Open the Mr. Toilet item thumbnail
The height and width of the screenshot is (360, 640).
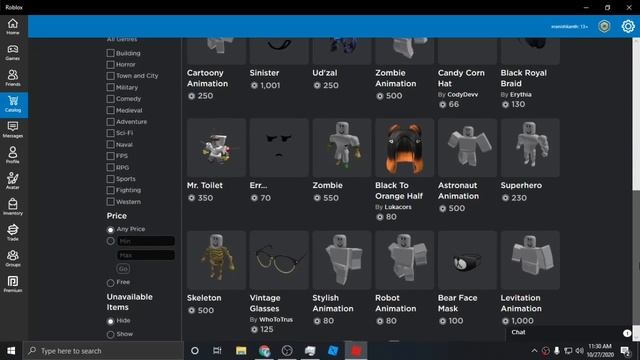tap(216, 148)
